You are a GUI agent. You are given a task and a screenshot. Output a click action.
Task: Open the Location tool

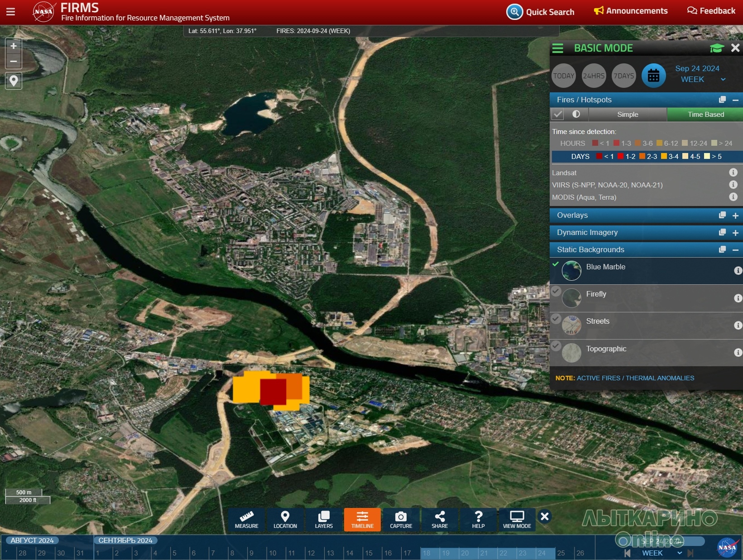[285, 520]
